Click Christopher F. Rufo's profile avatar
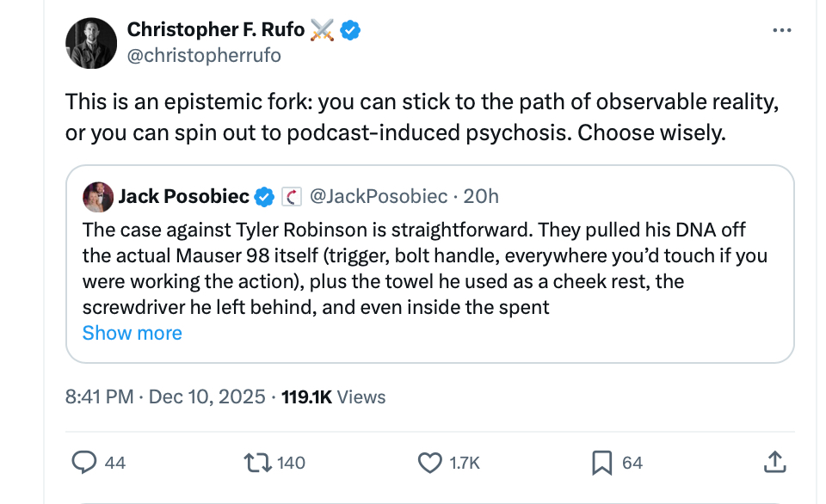Image resolution: width=826 pixels, height=504 pixels. 91,43
